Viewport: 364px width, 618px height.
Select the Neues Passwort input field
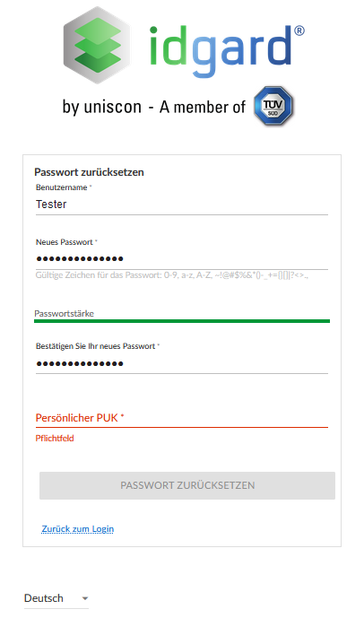coord(182,259)
